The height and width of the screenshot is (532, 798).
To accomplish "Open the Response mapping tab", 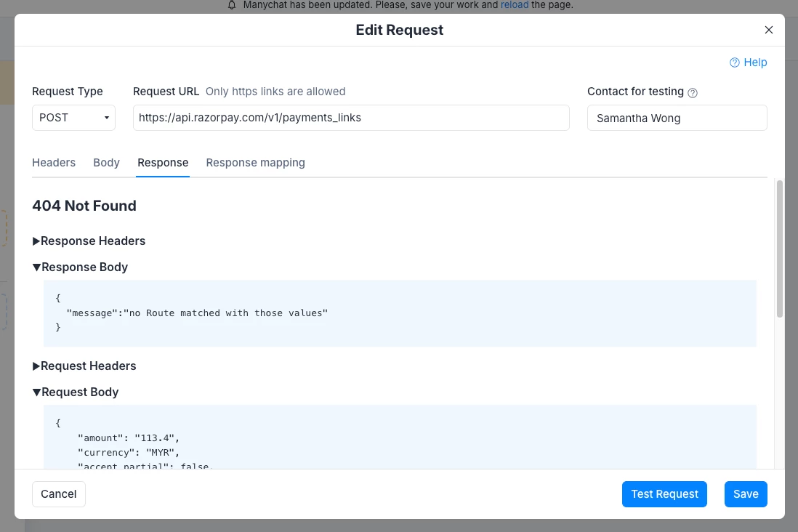I will (x=256, y=162).
